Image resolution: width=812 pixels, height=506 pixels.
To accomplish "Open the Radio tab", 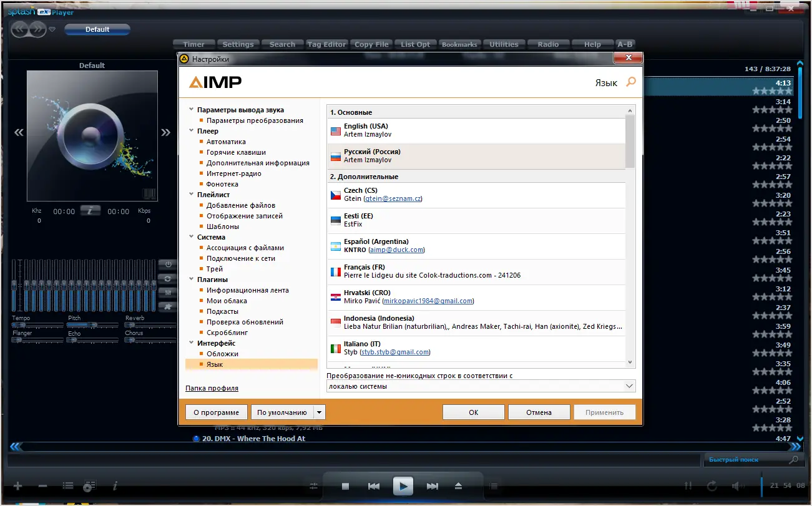I will click(548, 44).
